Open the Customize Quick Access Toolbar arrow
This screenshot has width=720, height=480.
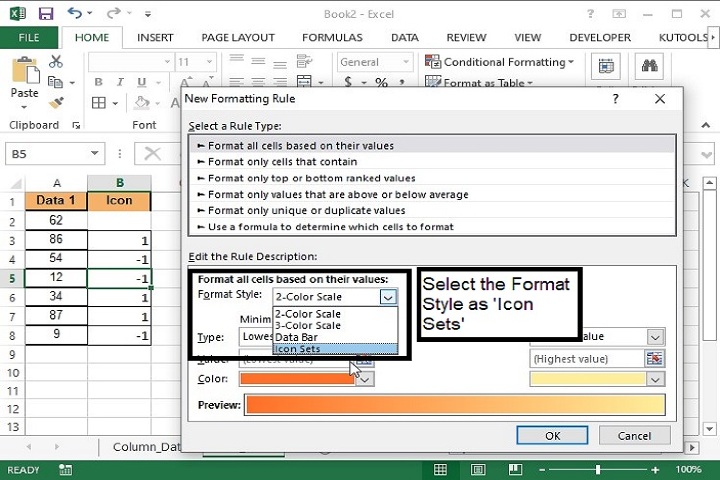pyautogui.click(x=148, y=14)
